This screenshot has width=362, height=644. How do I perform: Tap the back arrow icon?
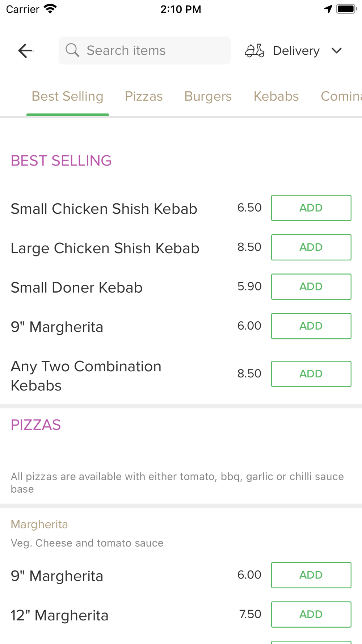click(25, 51)
